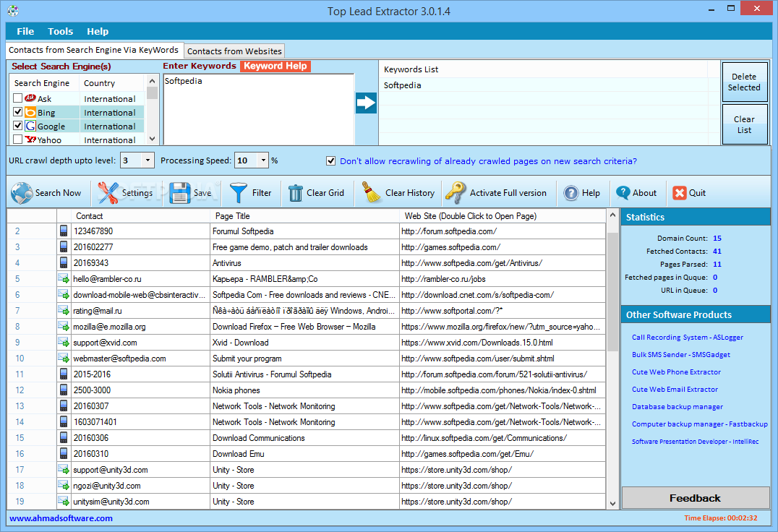Click the Feedback button
This screenshot has width=778, height=532.
(x=695, y=498)
